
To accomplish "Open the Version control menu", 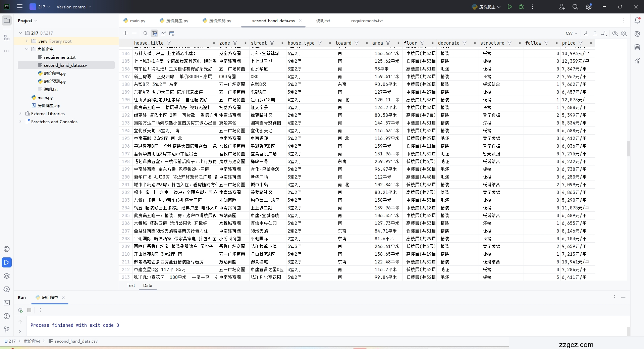I will point(73,7).
